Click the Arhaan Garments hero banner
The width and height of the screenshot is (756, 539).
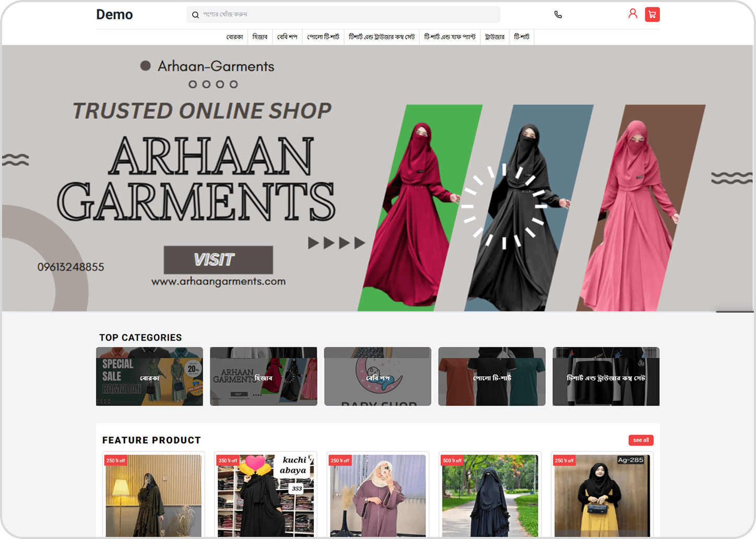point(378,179)
